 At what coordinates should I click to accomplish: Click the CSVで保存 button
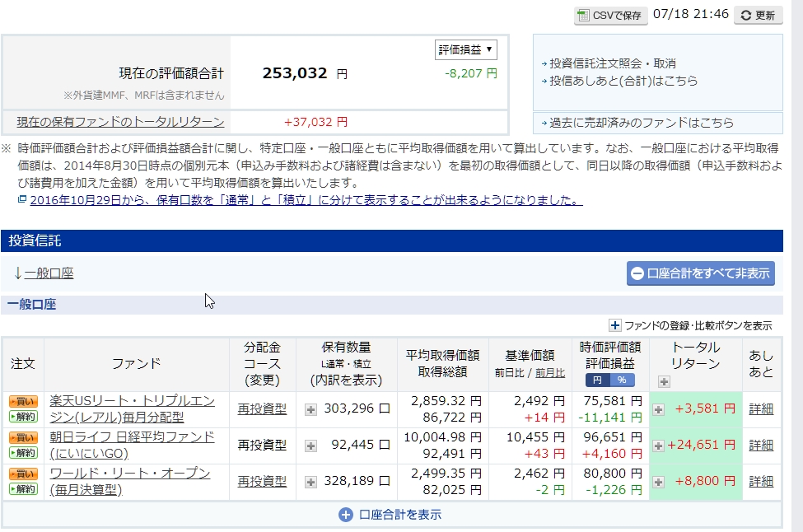(x=610, y=15)
